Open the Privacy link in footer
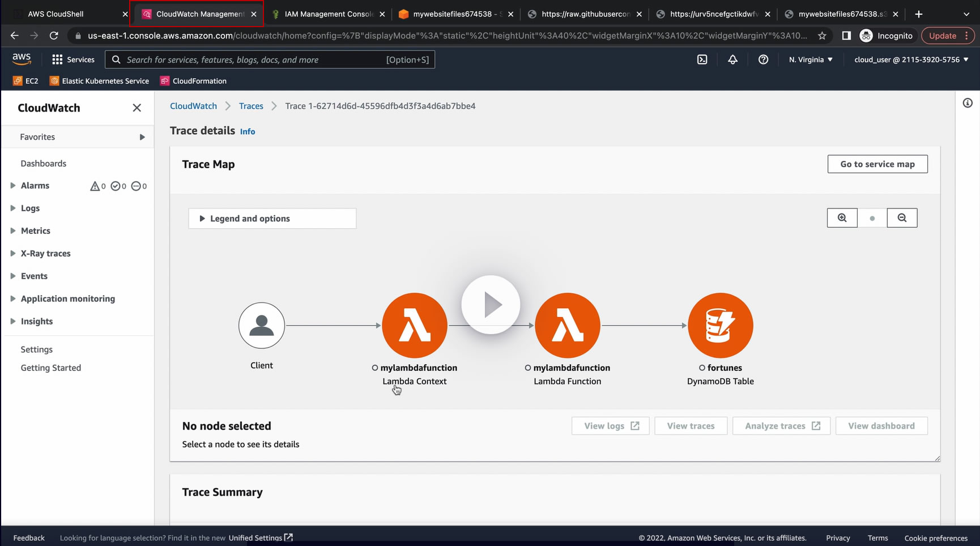 point(838,538)
